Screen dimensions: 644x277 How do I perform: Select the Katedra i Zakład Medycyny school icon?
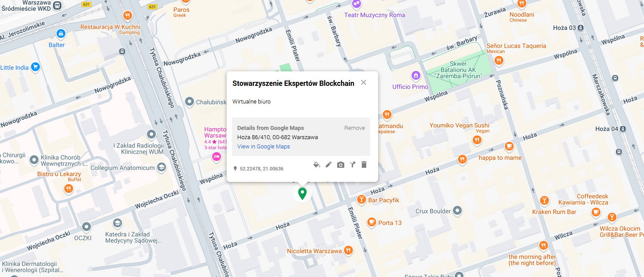click(x=117, y=223)
